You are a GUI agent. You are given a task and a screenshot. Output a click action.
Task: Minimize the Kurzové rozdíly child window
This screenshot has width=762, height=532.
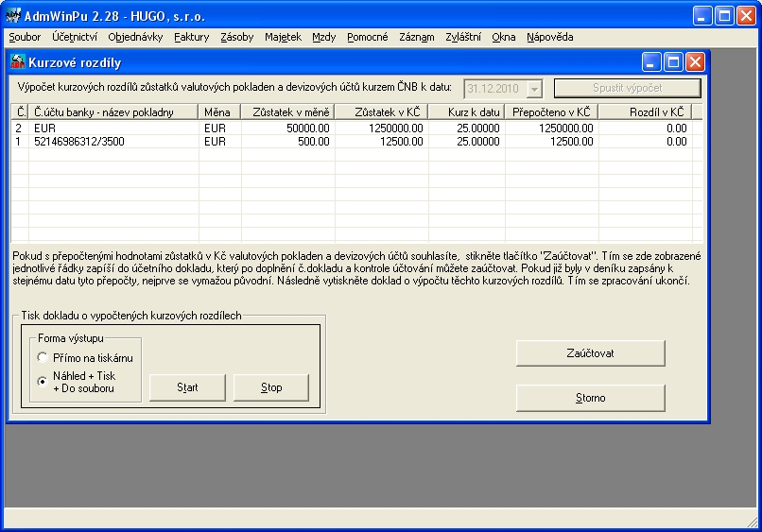tap(650, 62)
